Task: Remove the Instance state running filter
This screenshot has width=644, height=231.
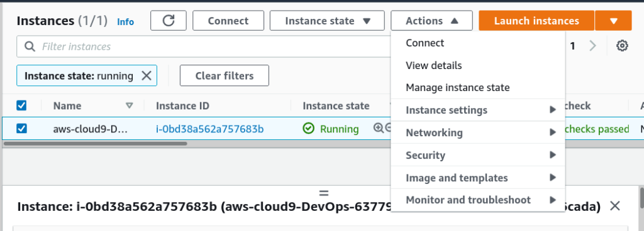Action: [146, 76]
